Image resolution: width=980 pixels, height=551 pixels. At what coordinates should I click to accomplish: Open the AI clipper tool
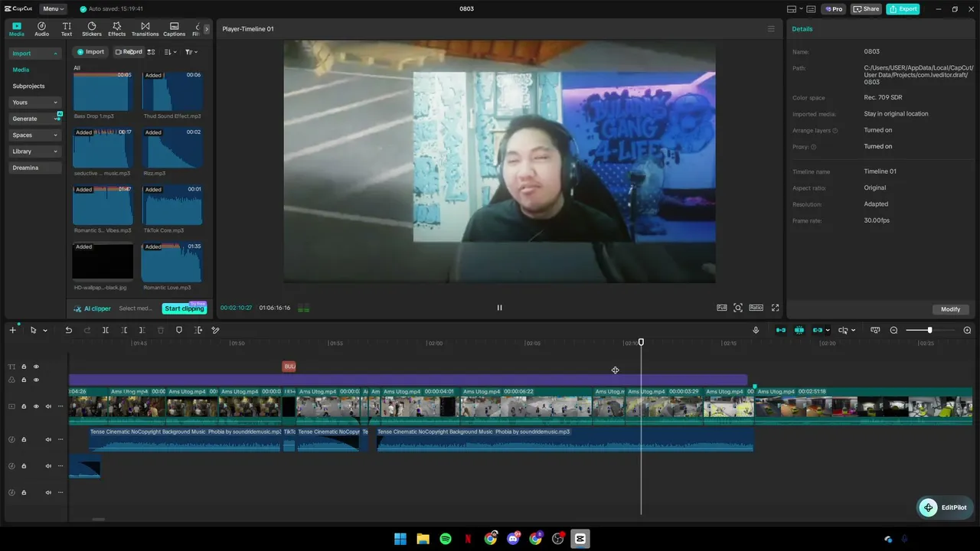92,308
